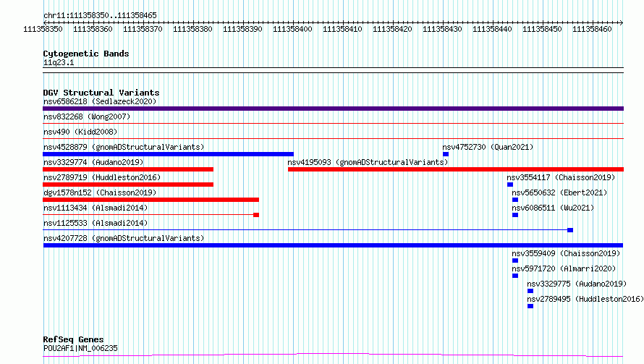Screen dimensions: 644x364
Task: Click the blue bar under nsv4528879
Action: click(x=169, y=154)
